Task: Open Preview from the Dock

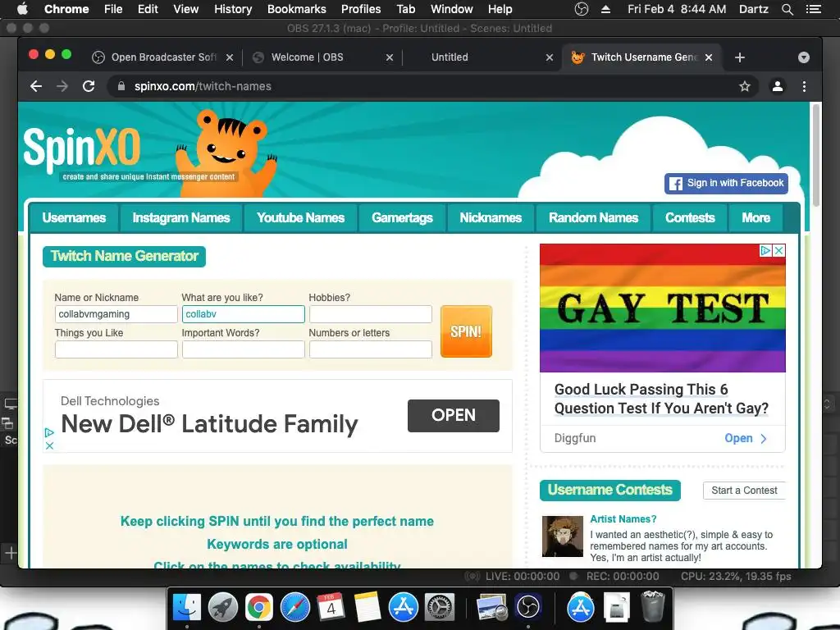Action: click(492, 607)
